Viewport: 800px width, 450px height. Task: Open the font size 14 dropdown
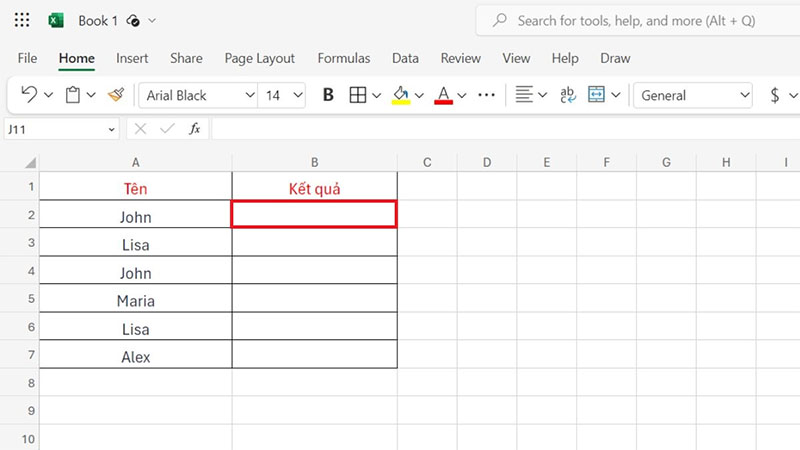pyautogui.click(x=298, y=96)
